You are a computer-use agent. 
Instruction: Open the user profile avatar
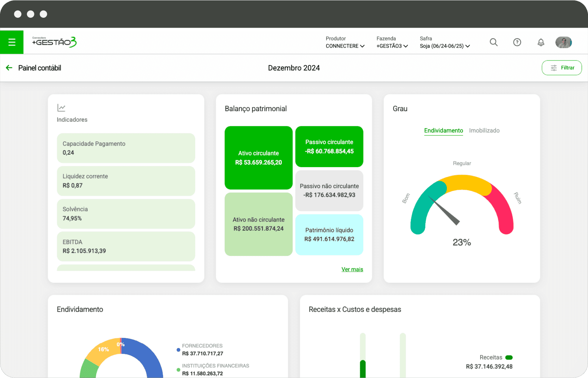[563, 42]
